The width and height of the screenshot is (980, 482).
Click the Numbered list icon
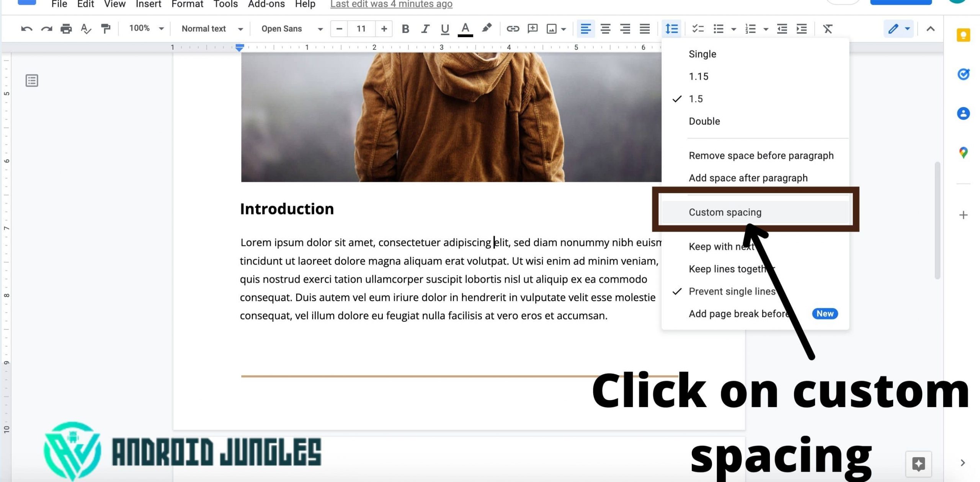(x=750, y=29)
